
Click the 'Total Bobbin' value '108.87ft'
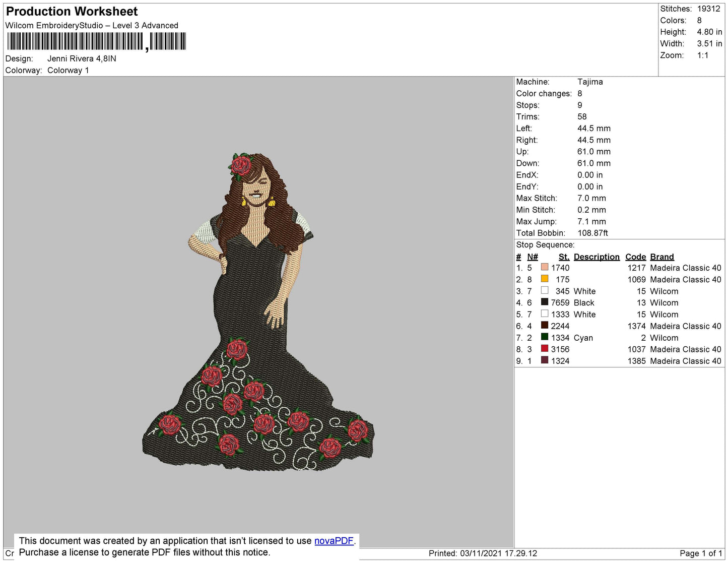pyautogui.click(x=592, y=233)
